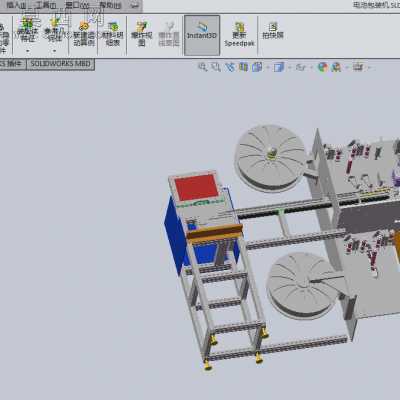Expand the Assembly Features dropdown arrow

28,51
